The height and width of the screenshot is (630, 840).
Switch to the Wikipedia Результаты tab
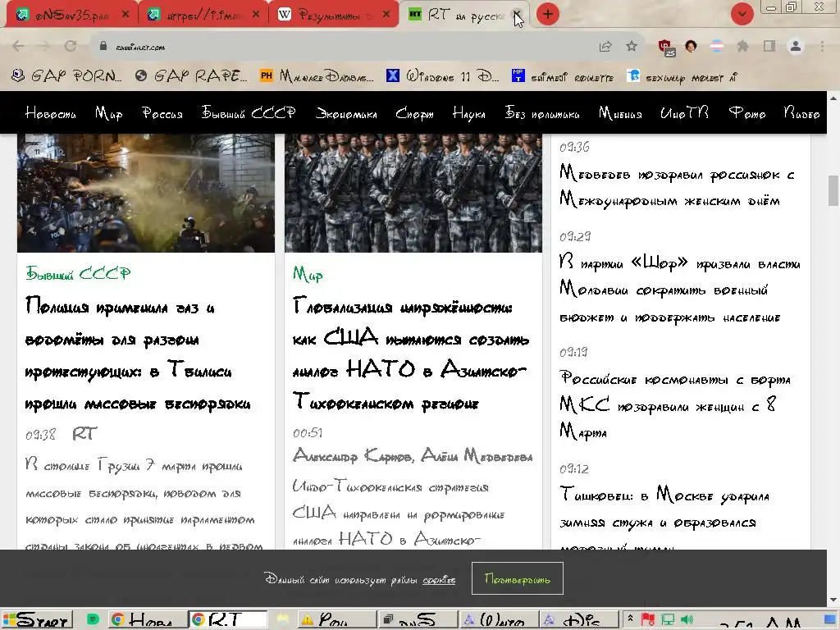click(x=333, y=15)
